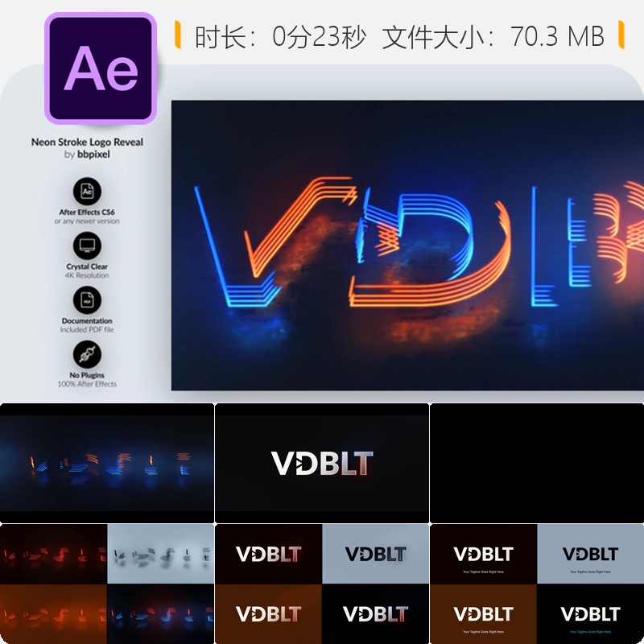Viewport: 644px width, 644px height.
Task: Click the Neon Stroke Logo Reveal title
Action: pyautogui.click(x=87, y=142)
